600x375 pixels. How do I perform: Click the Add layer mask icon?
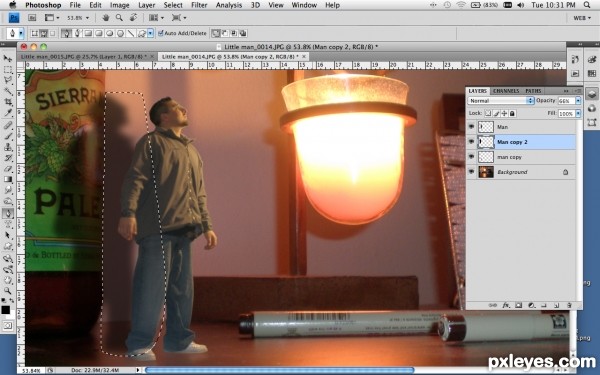[518, 305]
